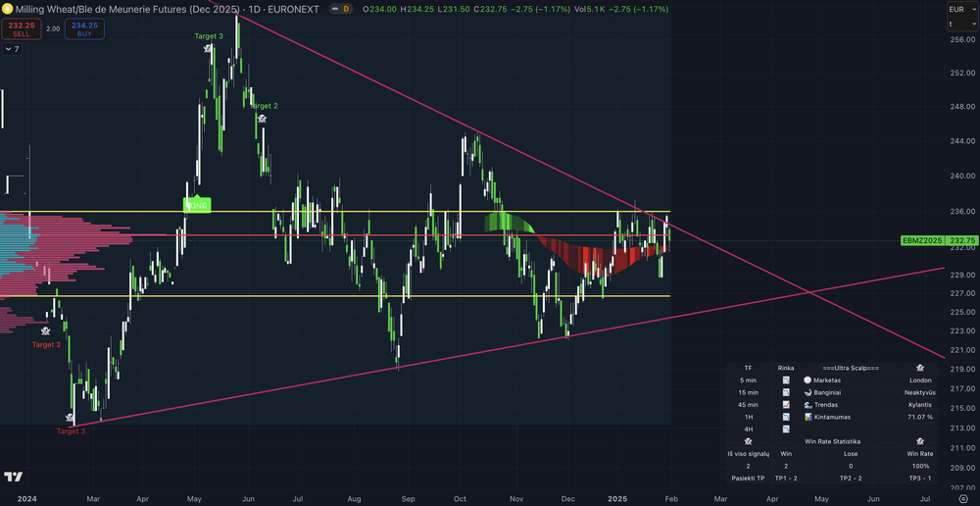Click the 256.00 label on price scale
This screenshot has height=506, width=980.
click(962, 39)
